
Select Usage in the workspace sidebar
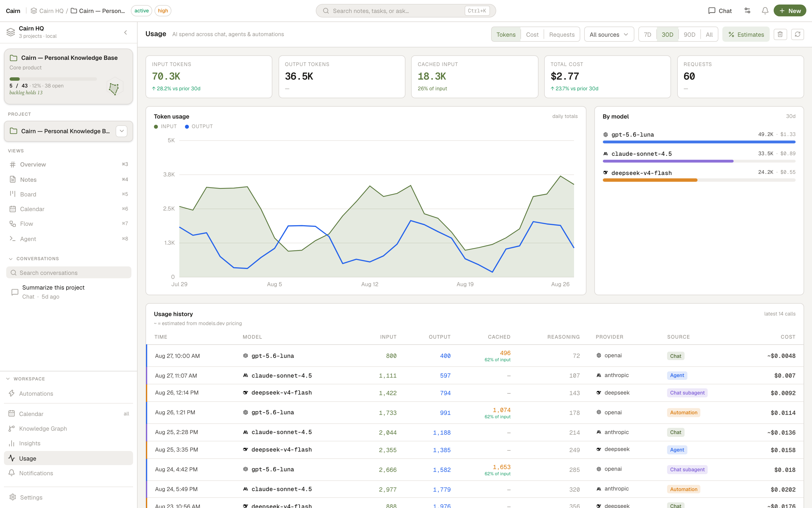pyautogui.click(x=69, y=458)
